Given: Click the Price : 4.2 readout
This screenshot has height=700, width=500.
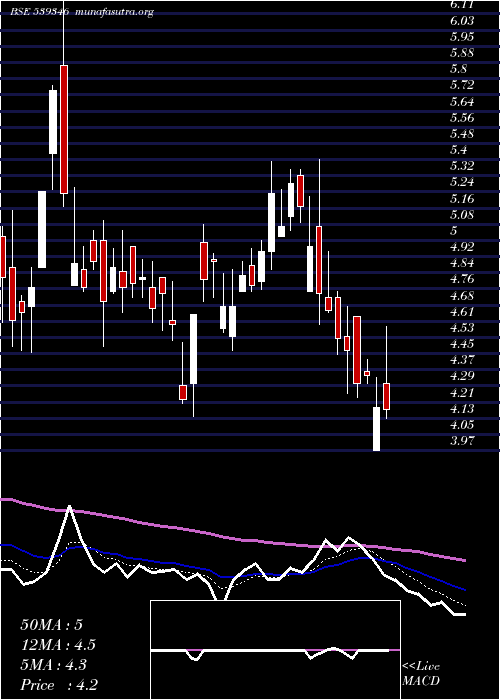Looking at the screenshot, I should point(58,685).
